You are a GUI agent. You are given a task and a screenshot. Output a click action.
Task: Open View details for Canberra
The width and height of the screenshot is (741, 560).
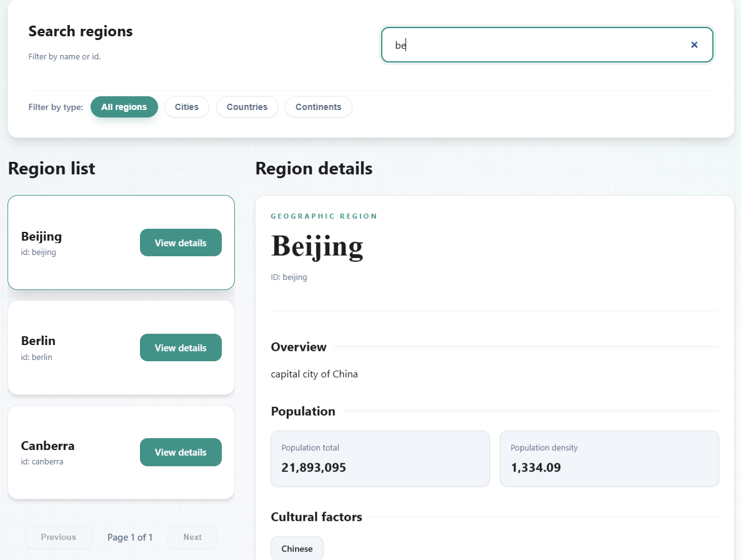point(181,452)
